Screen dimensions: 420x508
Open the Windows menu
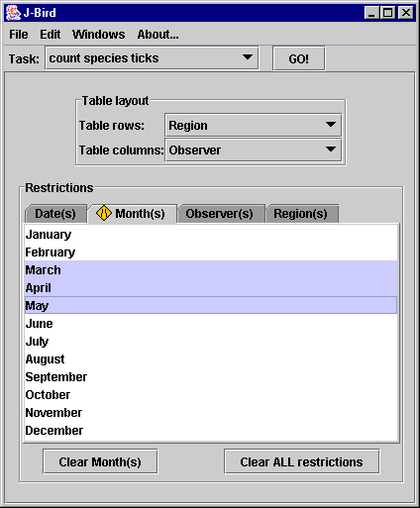pos(98,35)
